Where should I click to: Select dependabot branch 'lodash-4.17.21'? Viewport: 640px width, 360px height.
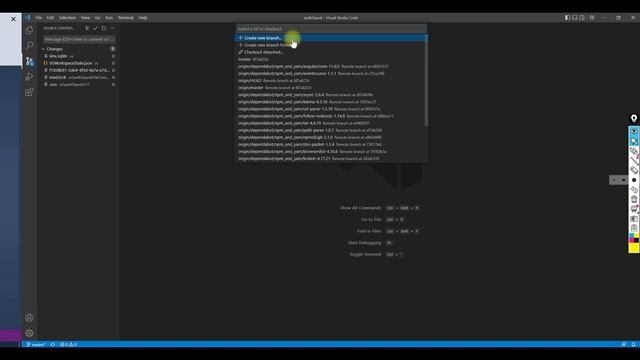pyautogui.click(x=331, y=158)
